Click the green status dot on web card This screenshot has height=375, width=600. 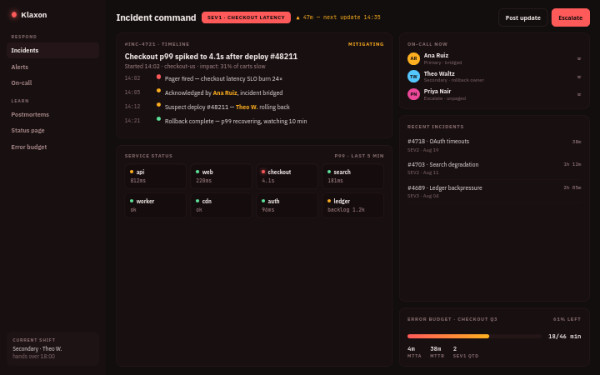[x=197, y=172]
